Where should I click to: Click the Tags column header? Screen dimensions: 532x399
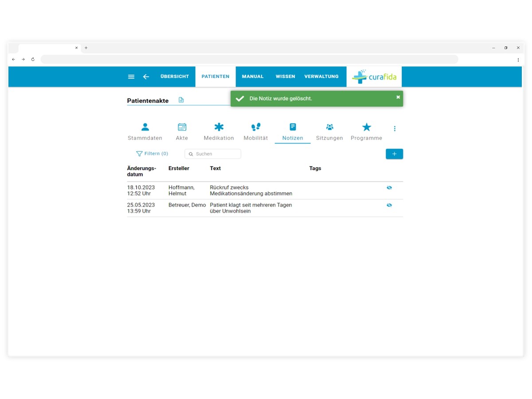[315, 168]
